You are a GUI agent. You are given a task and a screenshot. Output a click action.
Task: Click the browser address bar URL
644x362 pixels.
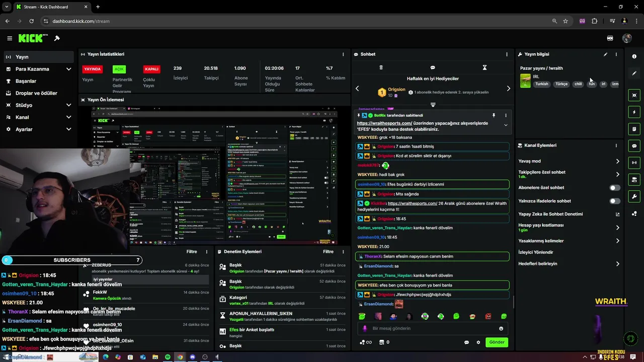[81, 21]
